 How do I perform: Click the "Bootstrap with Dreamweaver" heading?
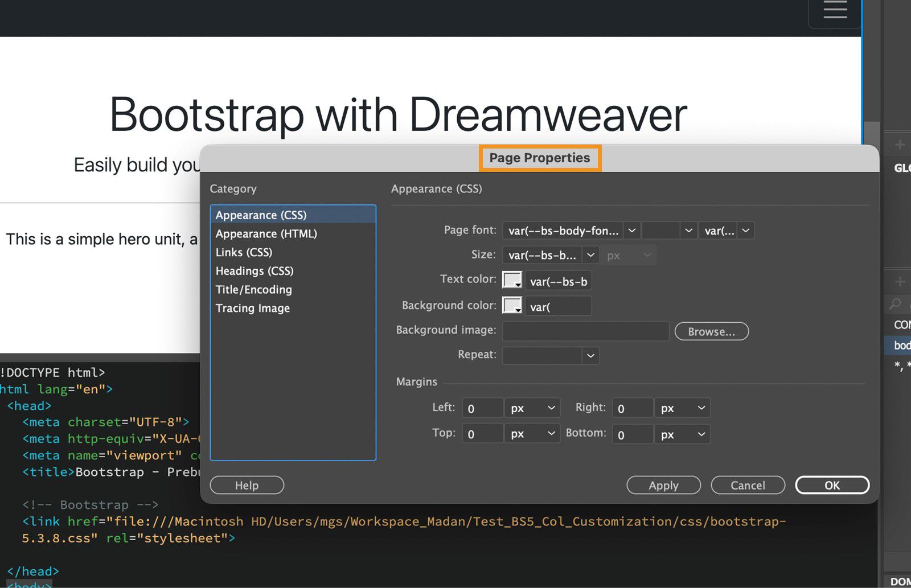click(x=399, y=114)
